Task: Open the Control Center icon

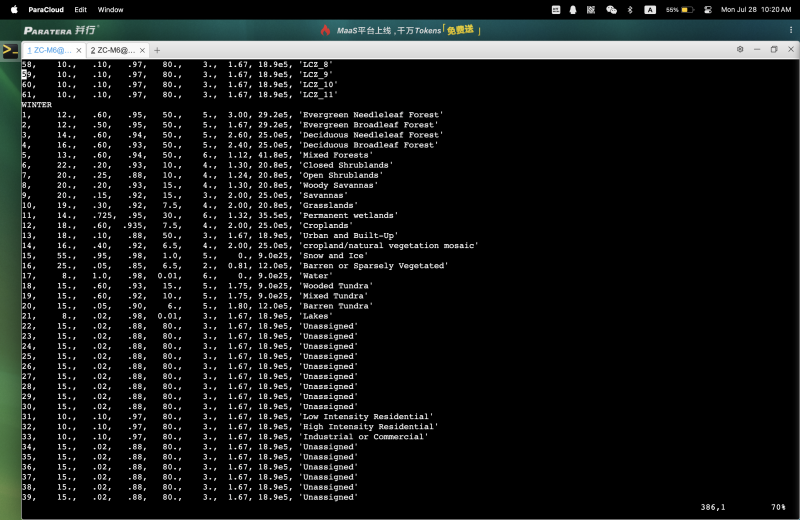Action: click(707, 9)
